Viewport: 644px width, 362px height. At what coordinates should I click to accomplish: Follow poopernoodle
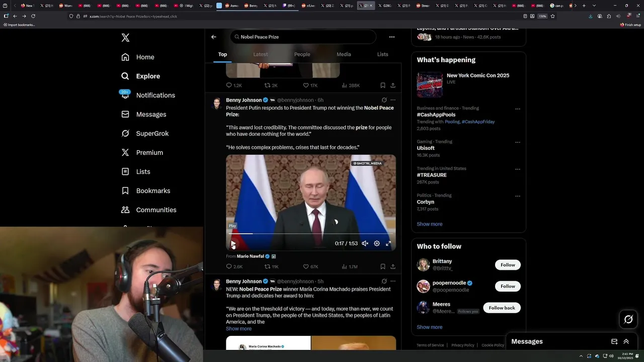click(508, 286)
